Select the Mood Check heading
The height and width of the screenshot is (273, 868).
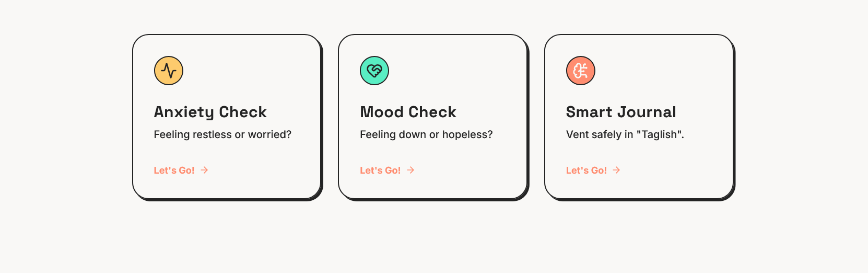point(408,112)
